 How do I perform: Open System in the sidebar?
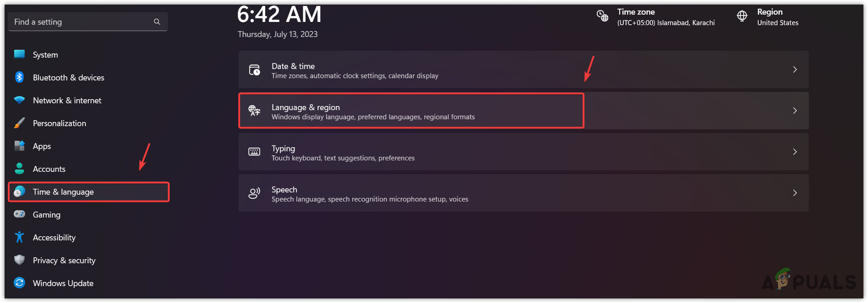[45, 55]
